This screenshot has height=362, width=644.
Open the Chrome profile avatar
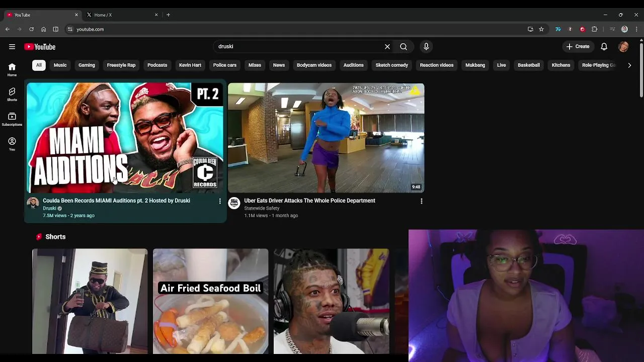(624, 29)
